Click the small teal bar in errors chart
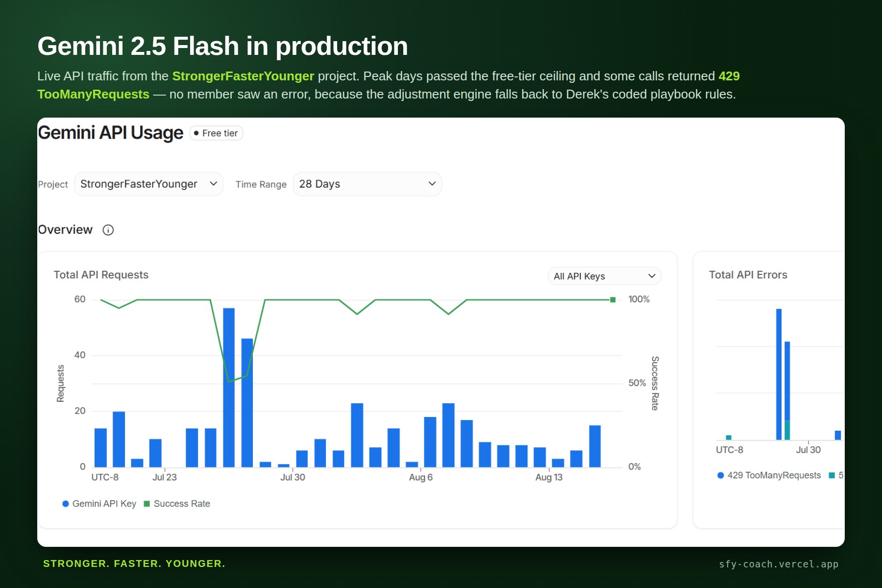 tap(729, 438)
